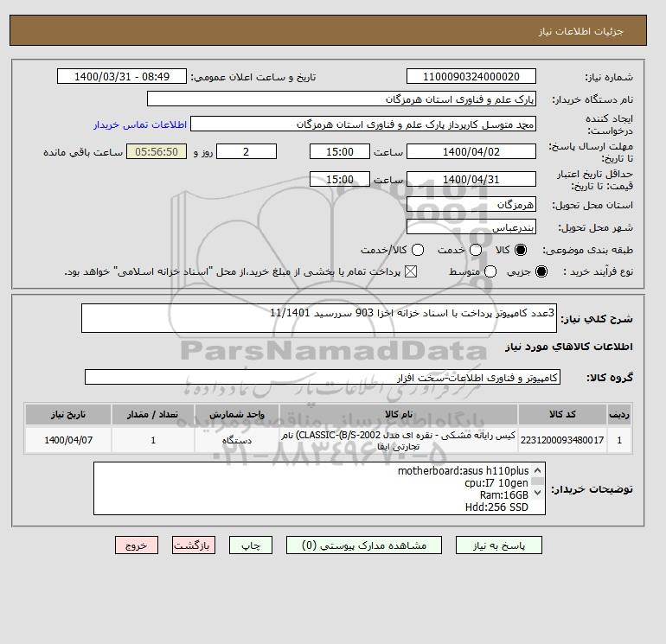Screen dimensions: 666x644
Task: Click the announcement date field 1400/03/31 - 08:49
Action: (x=122, y=76)
